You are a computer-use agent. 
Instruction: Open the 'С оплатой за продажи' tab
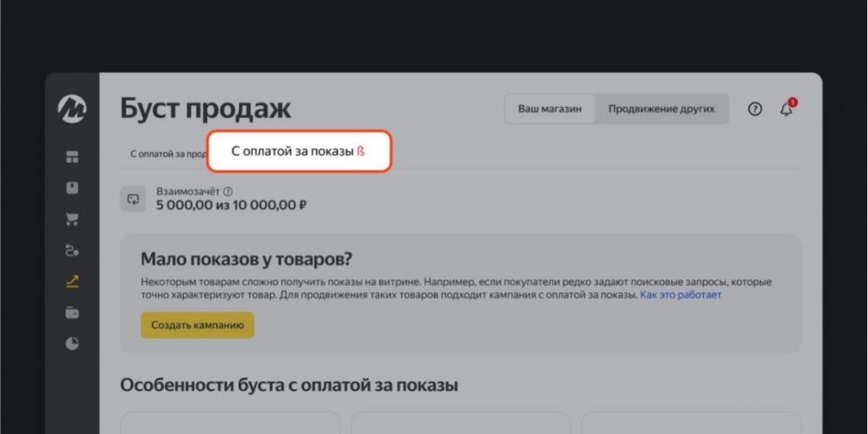tap(168, 154)
